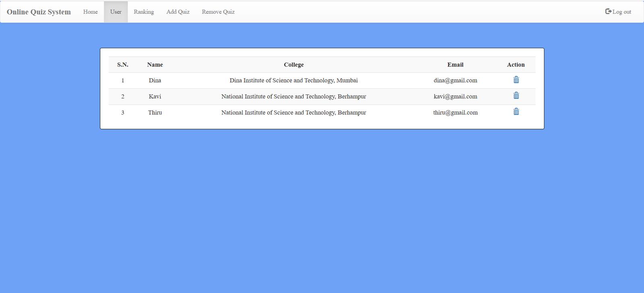
Task: Click the name Kavi in table
Action: click(155, 96)
